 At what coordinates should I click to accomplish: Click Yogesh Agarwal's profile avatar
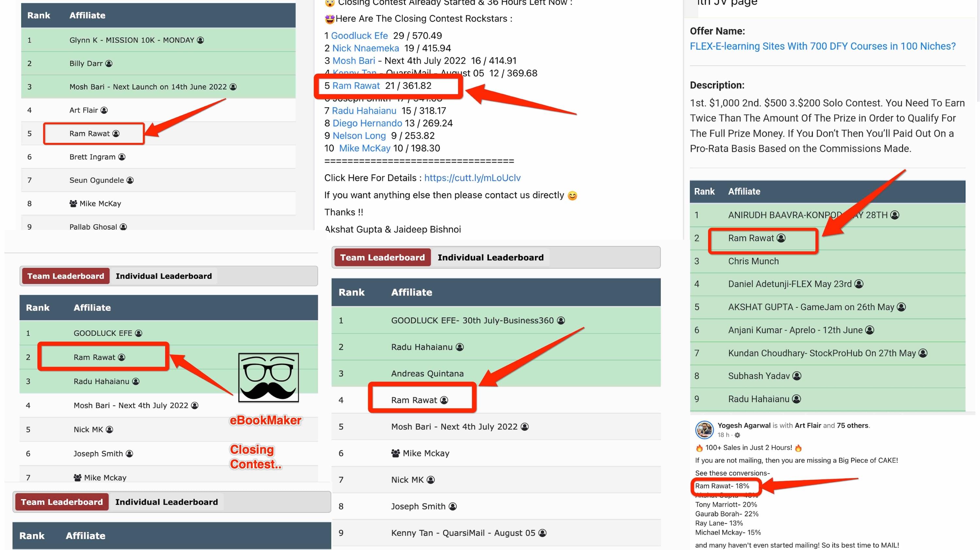(x=704, y=430)
